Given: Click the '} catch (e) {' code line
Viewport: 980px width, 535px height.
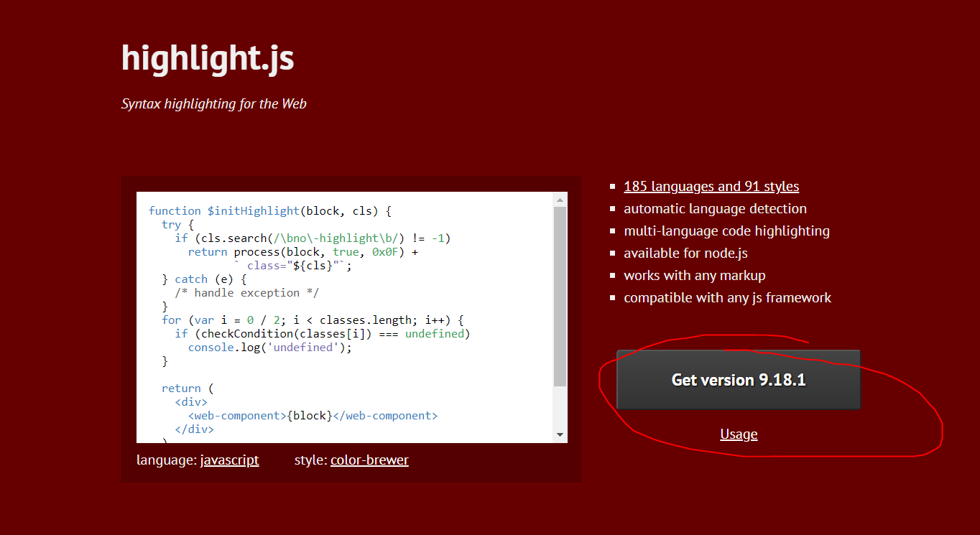Looking at the screenshot, I should 204,279.
